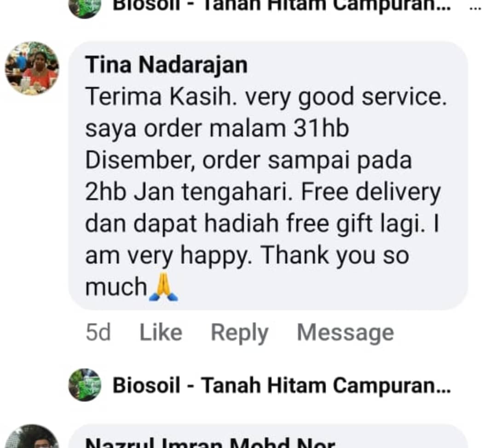Click Nazrul Imran Mohd Nor's name
The width and height of the screenshot is (485, 448).
210,443
